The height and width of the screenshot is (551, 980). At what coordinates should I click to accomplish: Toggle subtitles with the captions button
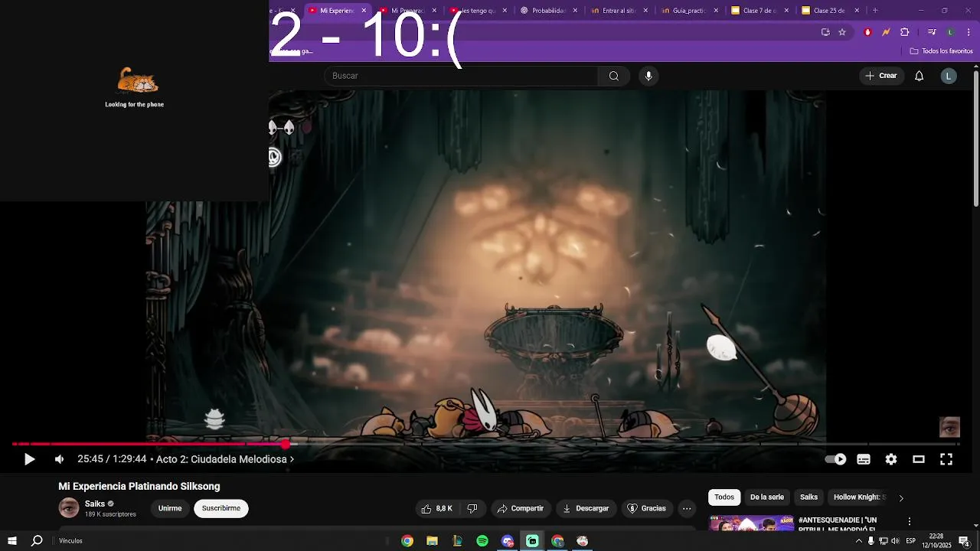pyautogui.click(x=864, y=459)
